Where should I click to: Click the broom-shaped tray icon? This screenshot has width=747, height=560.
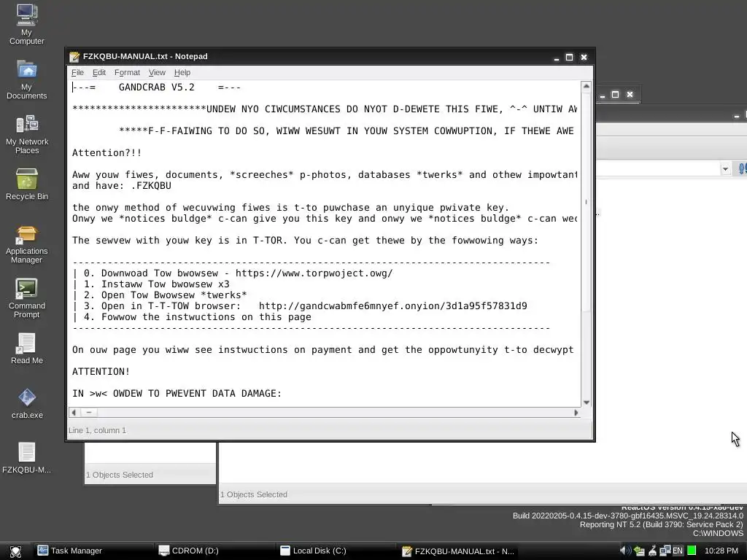pos(653,551)
